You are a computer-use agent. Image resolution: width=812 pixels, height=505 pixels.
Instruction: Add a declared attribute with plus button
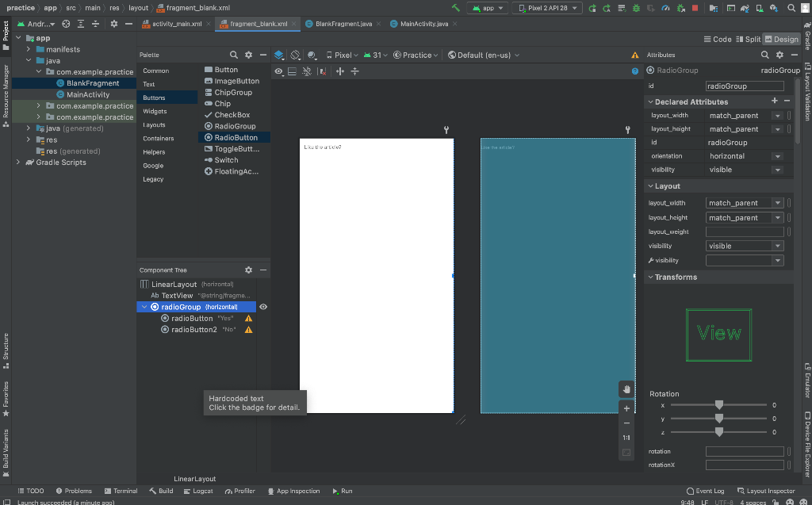[774, 101]
